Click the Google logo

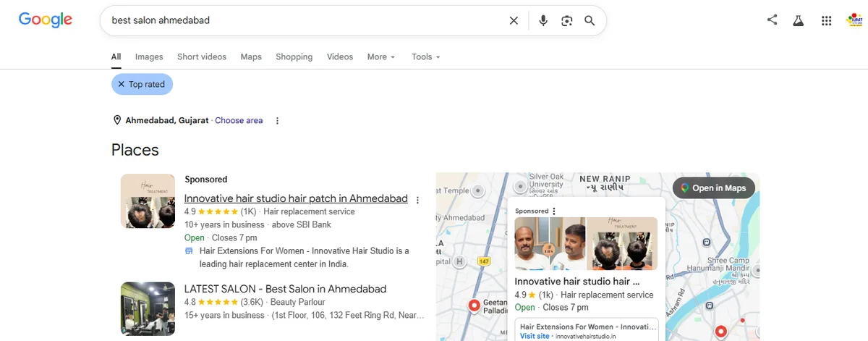click(46, 20)
